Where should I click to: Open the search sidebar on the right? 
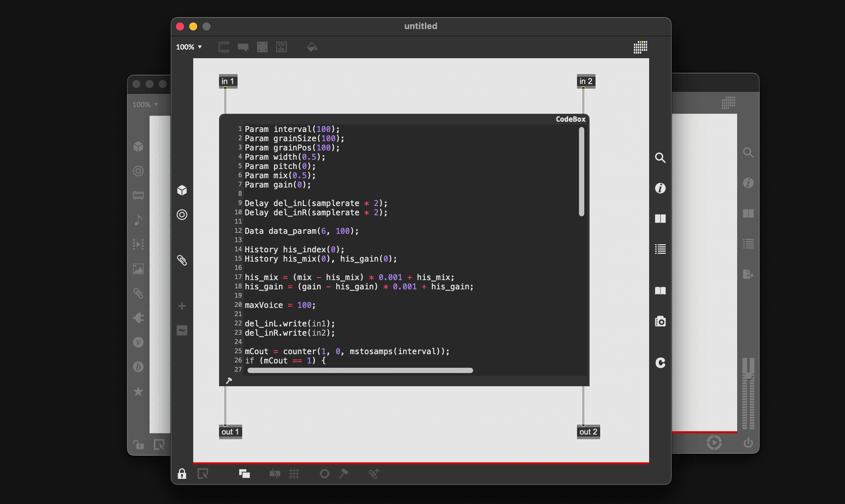(660, 158)
